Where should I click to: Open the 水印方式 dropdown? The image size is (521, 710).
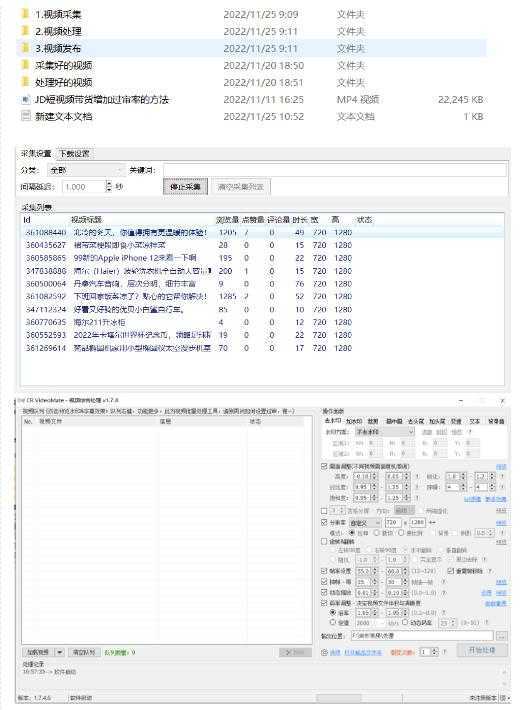tap(384, 432)
